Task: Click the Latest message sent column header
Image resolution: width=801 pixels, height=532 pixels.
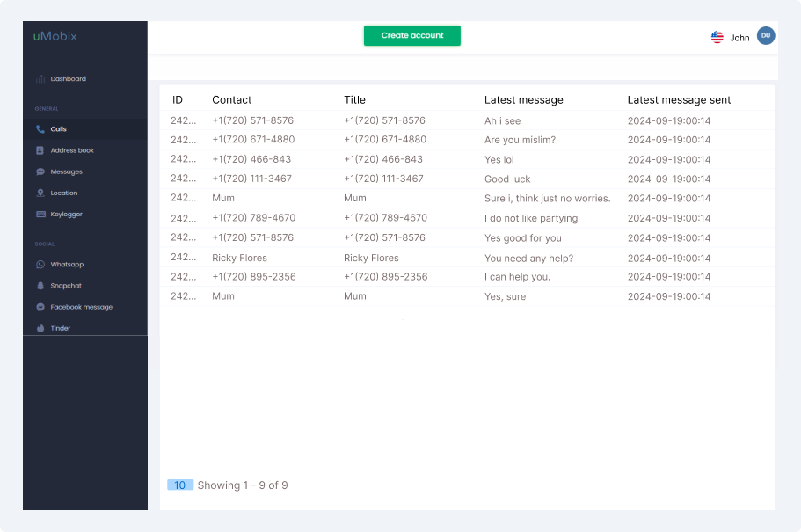Action: [x=681, y=99]
